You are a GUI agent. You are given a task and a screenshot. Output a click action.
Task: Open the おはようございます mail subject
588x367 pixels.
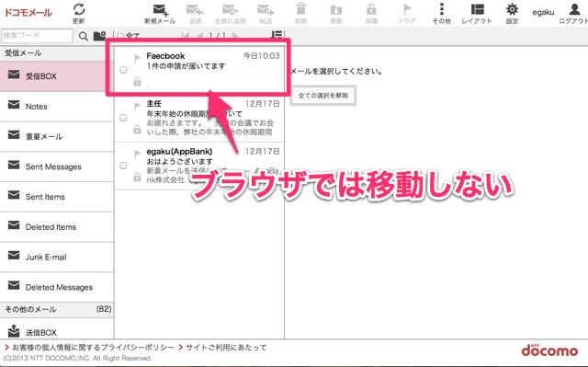(180, 161)
